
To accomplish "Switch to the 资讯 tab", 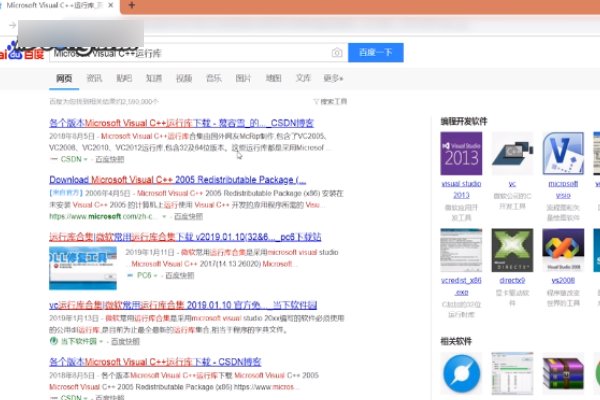I will [94, 78].
